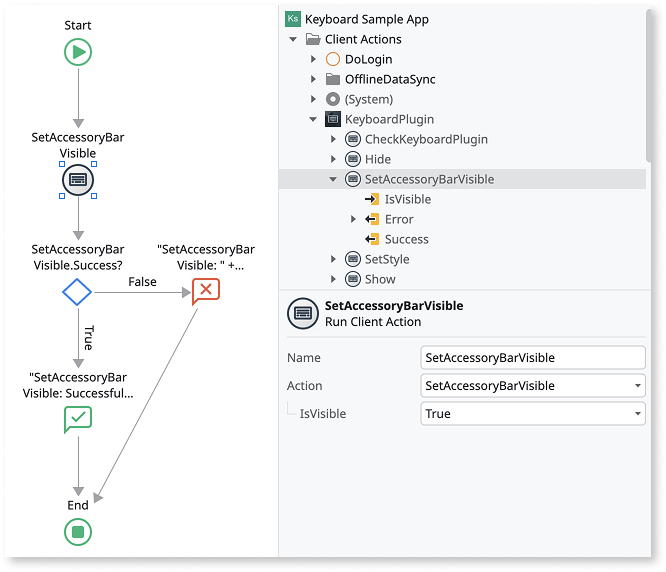
Task: Click the IsVisible property label in properties
Action: pos(323,414)
